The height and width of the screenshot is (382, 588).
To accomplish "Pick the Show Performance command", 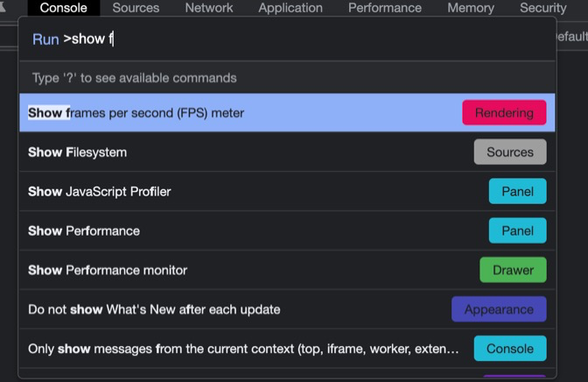I will point(84,231).
